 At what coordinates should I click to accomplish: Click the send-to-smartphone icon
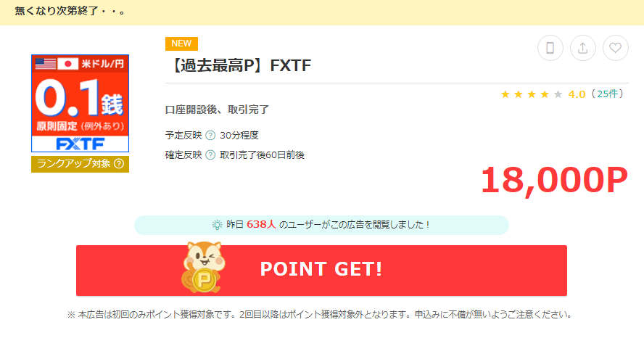click(550, 48)
